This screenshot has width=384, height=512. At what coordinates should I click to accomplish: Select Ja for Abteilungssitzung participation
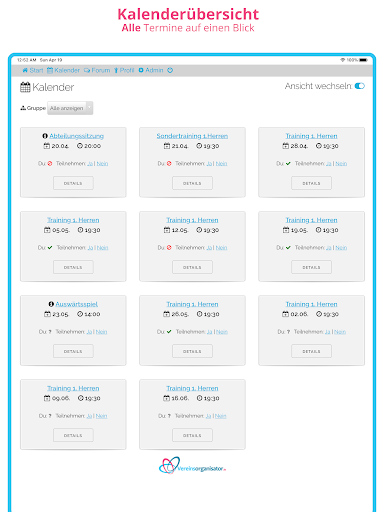point(90,164)
